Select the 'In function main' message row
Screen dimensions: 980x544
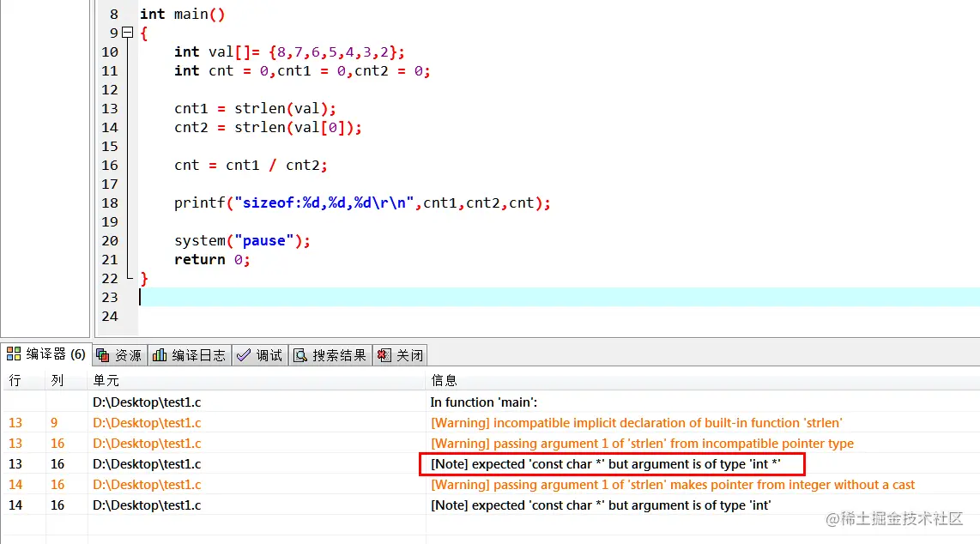490,402
